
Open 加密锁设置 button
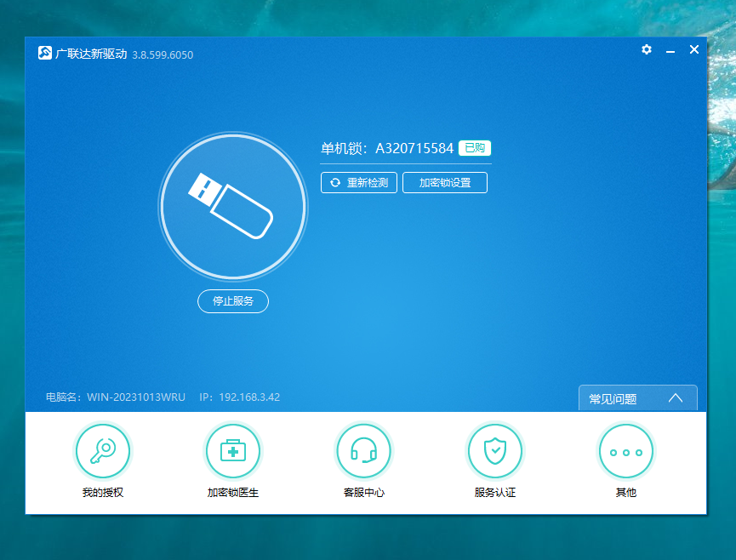[445, 183]
